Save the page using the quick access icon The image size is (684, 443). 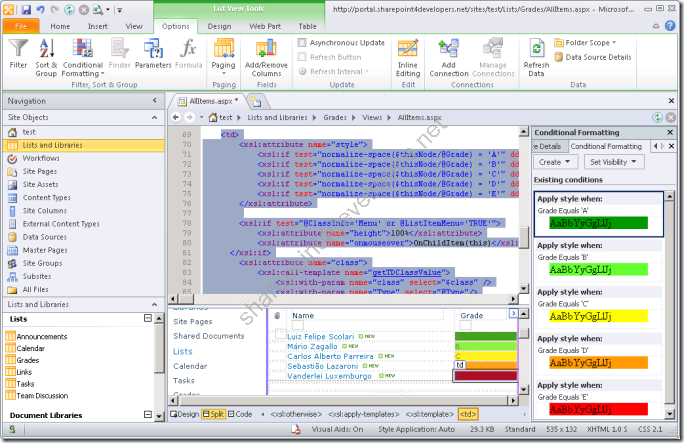click(26, 9)
